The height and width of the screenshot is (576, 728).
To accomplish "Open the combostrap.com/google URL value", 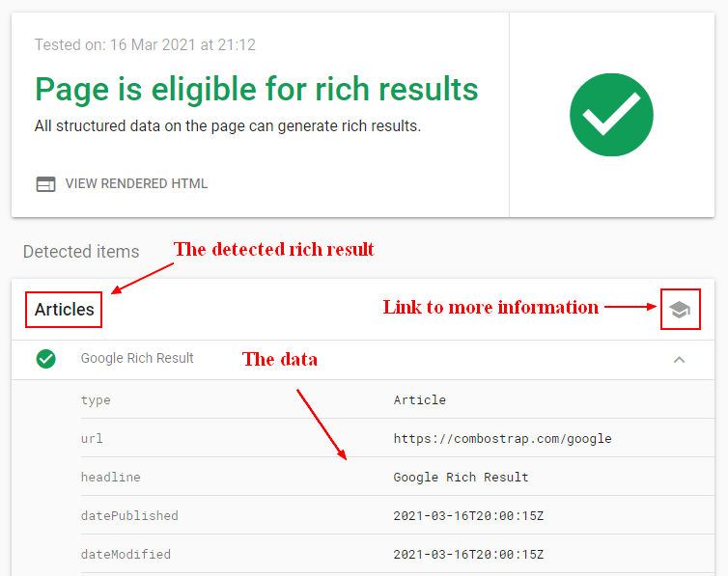I will click(502, 438).
